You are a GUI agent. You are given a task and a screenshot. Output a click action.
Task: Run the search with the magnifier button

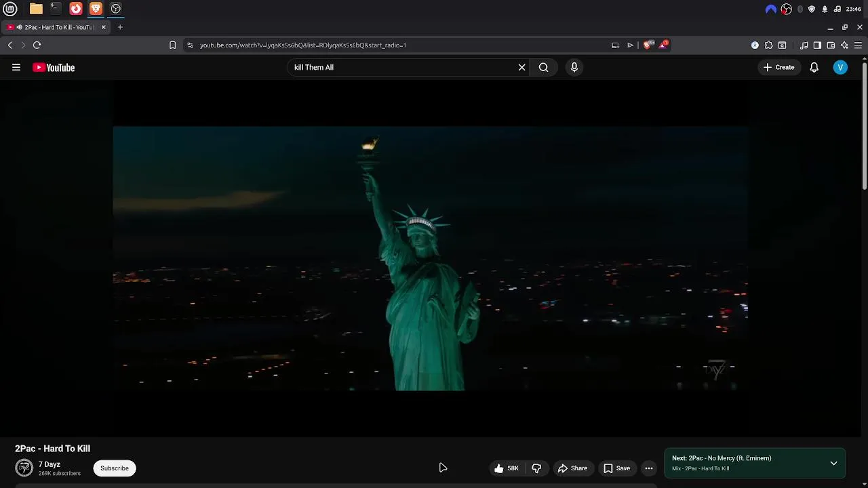click(543, 67)
